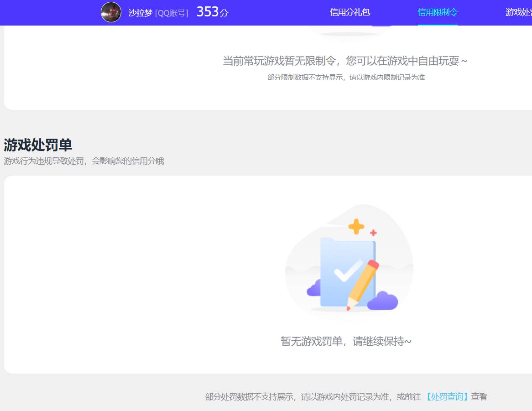532x411 pixels.
Task: Click the user avatar photo in the top bar
Action: [x=111, y=12]
